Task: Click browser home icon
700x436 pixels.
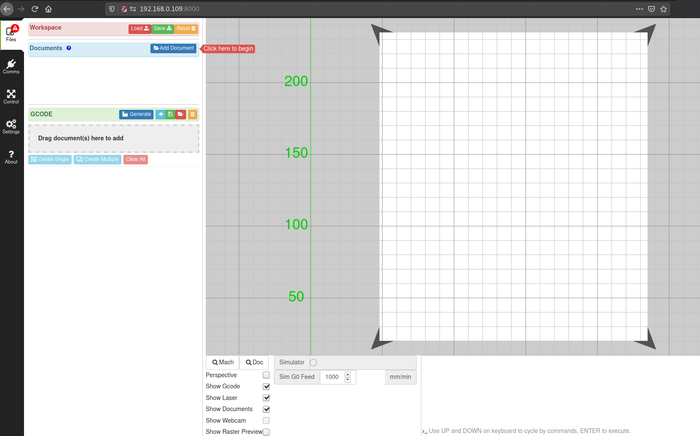Action: pos(48,9)
